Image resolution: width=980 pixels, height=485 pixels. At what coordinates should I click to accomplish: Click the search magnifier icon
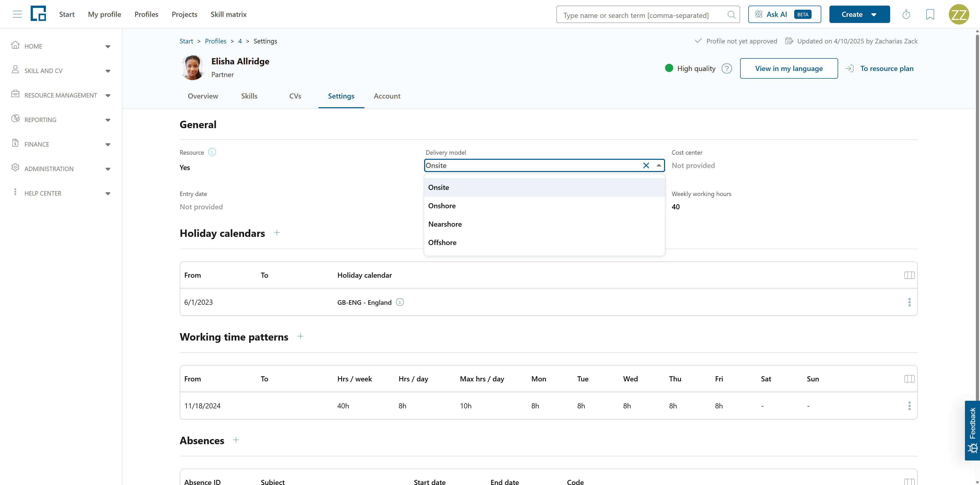(731, 15)
